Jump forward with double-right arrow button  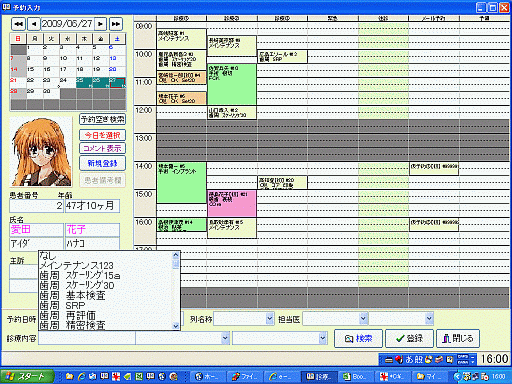[x=115, y=24]
